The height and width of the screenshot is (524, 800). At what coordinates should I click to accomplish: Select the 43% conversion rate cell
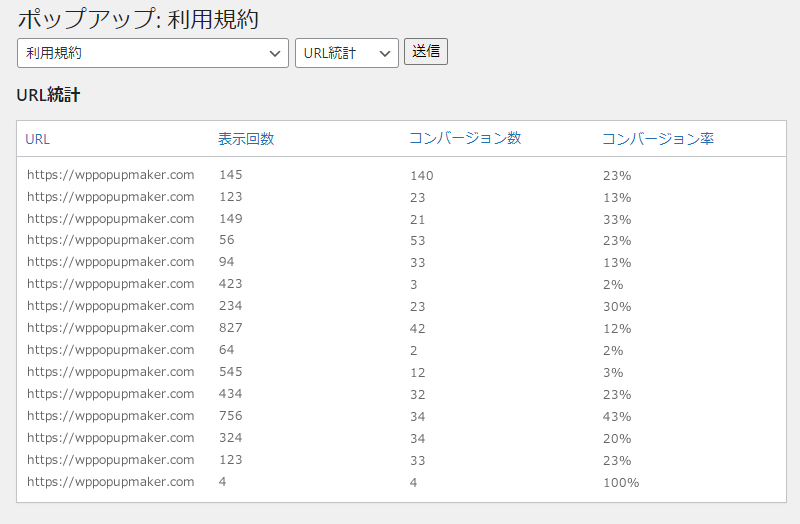pyautogui.click(x=617, y=416)
